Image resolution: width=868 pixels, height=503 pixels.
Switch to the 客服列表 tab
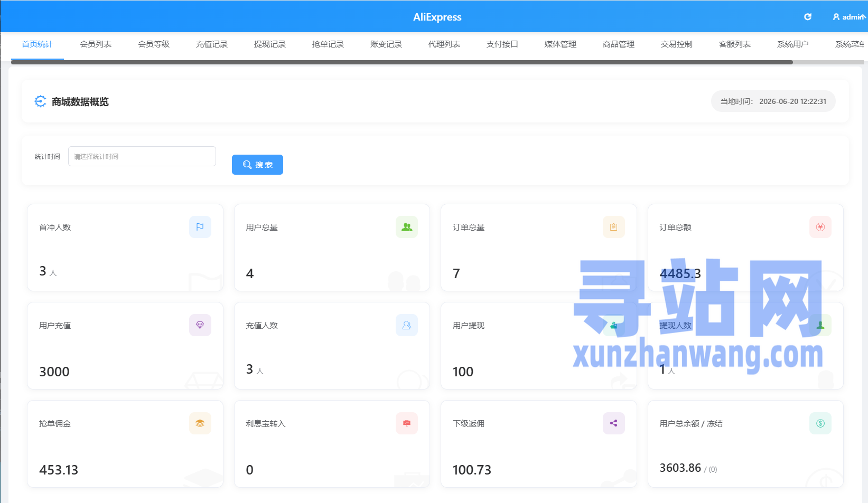(735, 44)
